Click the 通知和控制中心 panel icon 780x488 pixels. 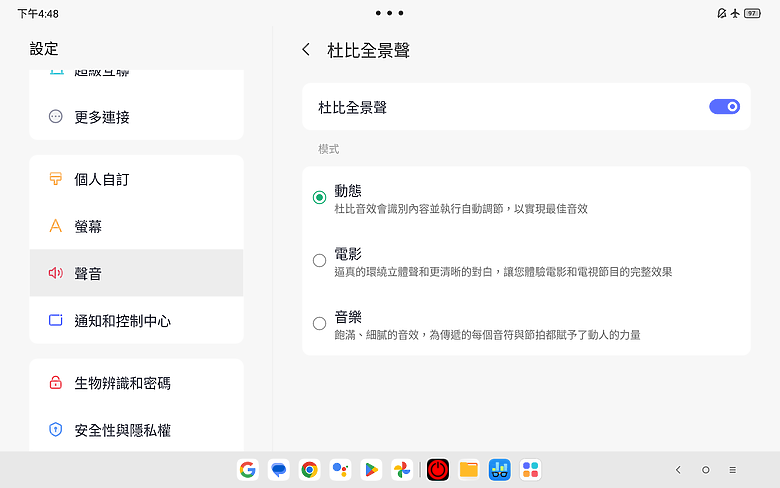pos(56,320)
